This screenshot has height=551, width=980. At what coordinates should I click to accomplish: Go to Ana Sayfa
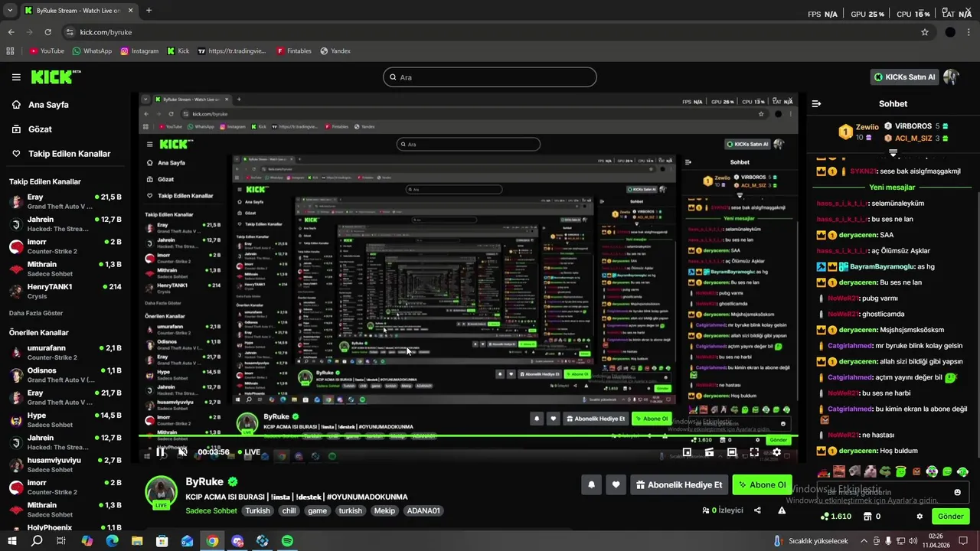tap(48, 105)
